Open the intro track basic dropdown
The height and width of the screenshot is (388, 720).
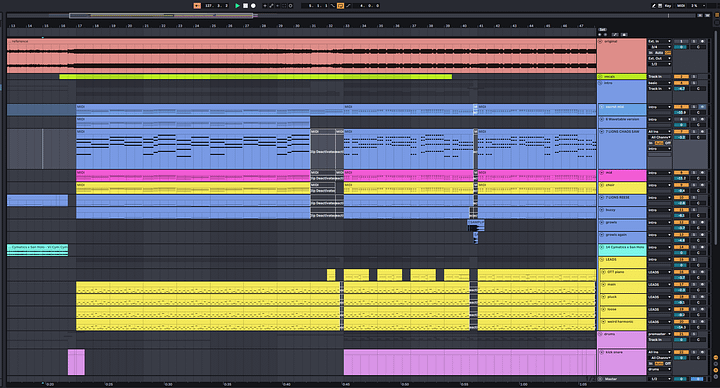click(x=659, y=83)
